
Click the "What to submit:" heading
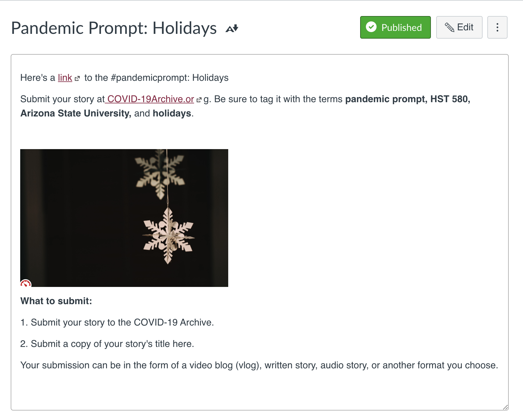[56, 301]
